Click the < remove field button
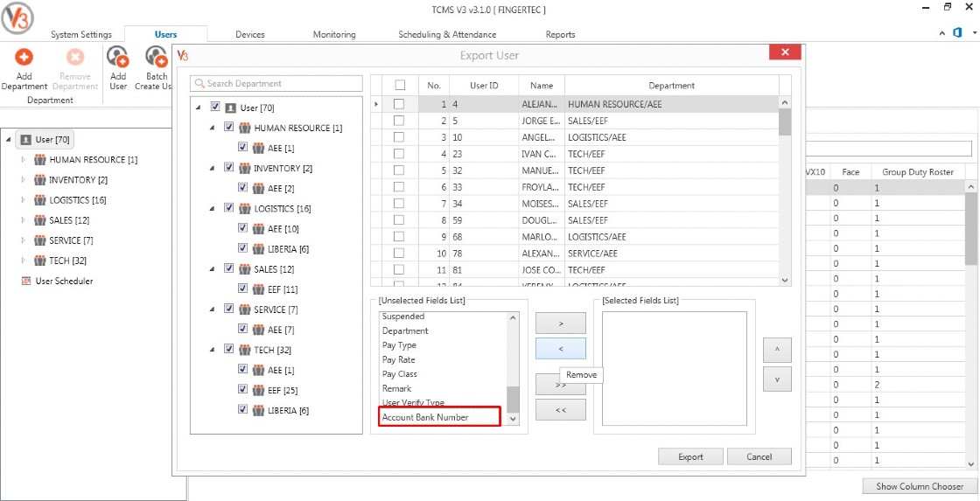980x501 pixels. point(561,349)
